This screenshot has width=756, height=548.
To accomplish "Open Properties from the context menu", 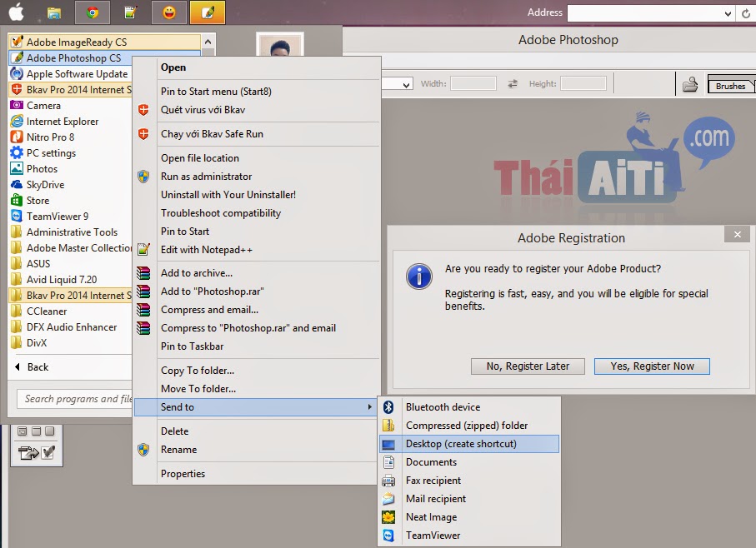I will [x=256, y=473].
